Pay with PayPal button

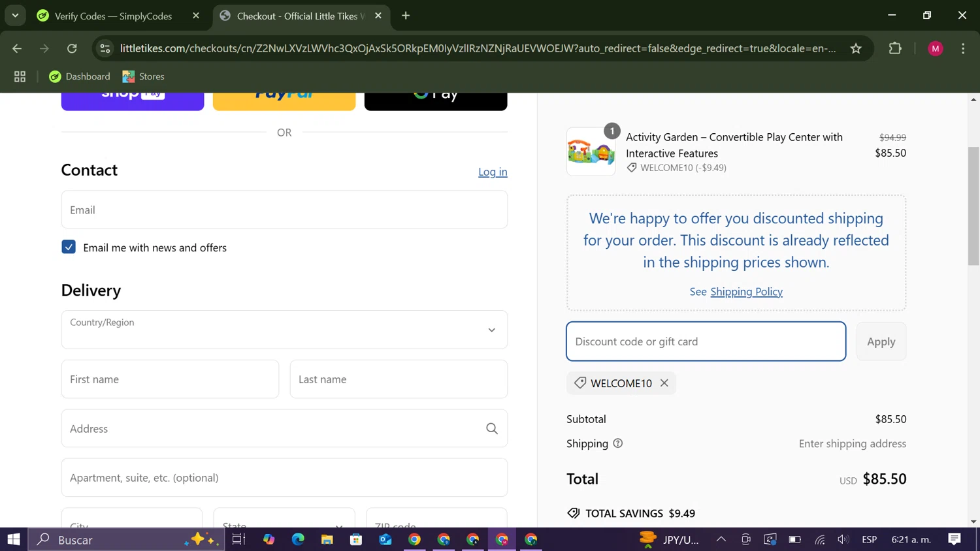coord(284,101)
